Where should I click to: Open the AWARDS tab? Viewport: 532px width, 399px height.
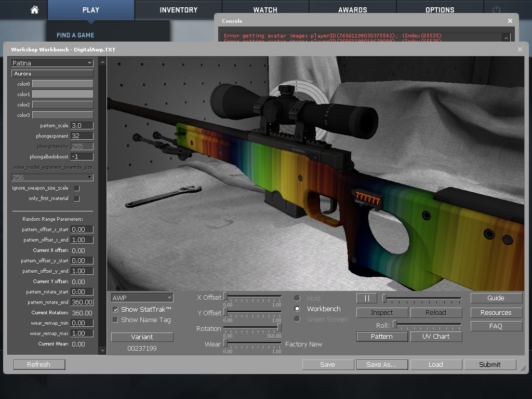pos(353,10)
